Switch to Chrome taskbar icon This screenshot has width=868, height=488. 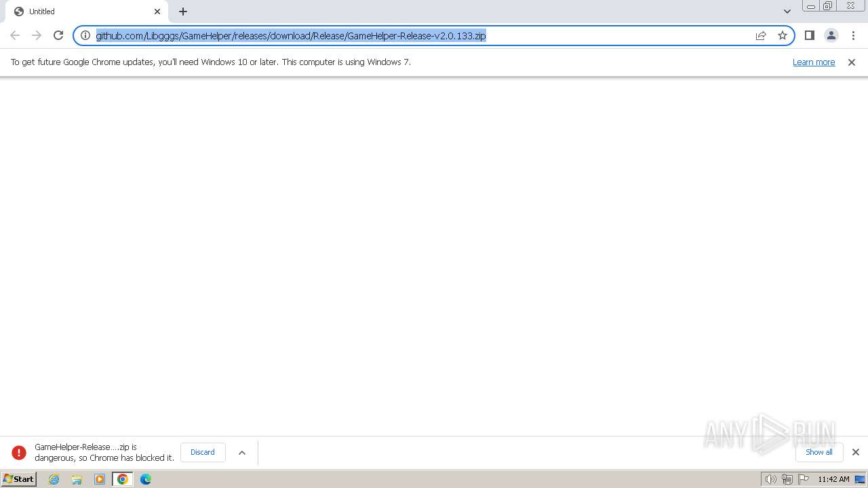point(123,479)
